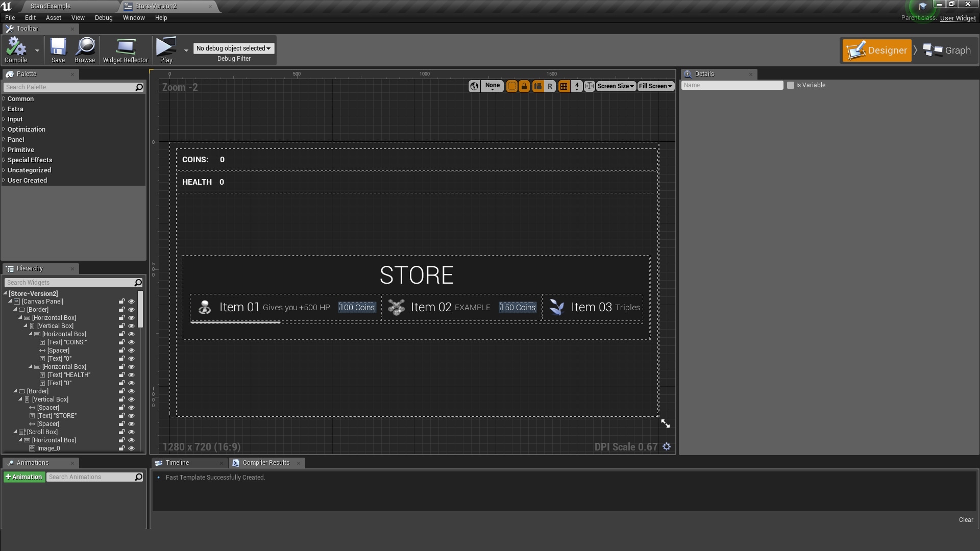Switch to the Compiler Results tab

(265, 463)
